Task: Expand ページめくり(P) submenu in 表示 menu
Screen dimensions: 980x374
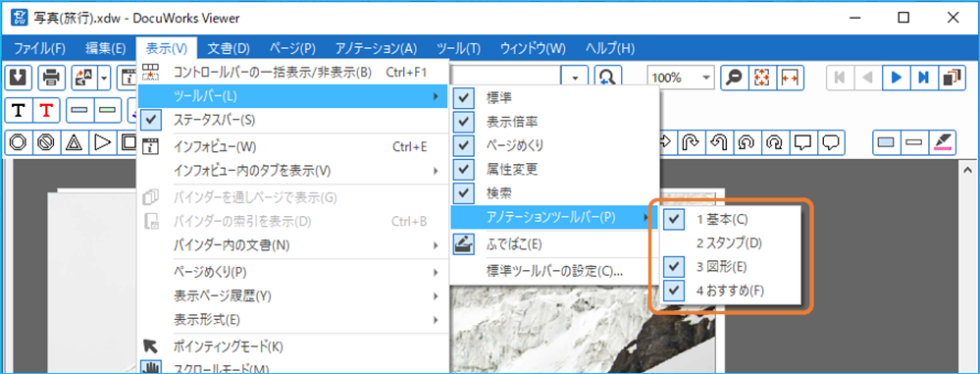Action: coord(292,272)
